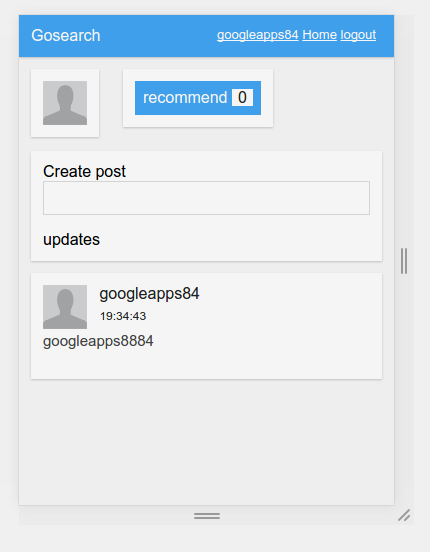Open the post author name googleapps84

(x=149, y=294)
